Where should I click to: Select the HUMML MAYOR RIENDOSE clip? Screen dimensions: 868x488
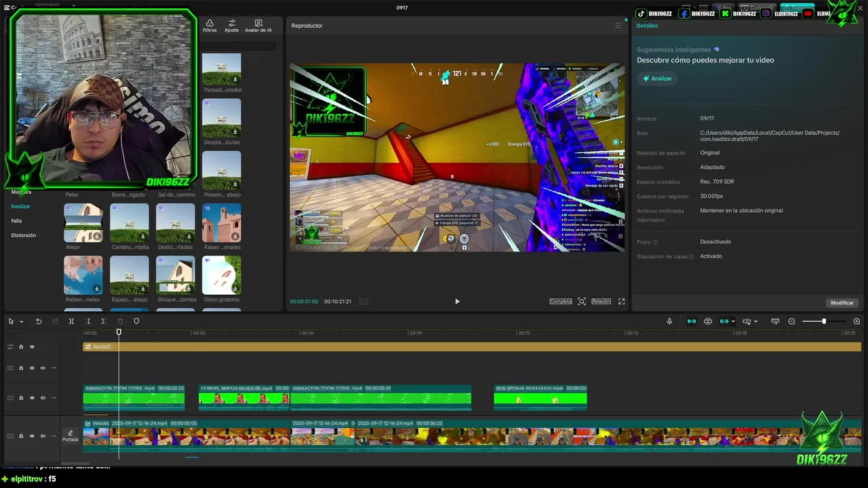pos(244,398)
